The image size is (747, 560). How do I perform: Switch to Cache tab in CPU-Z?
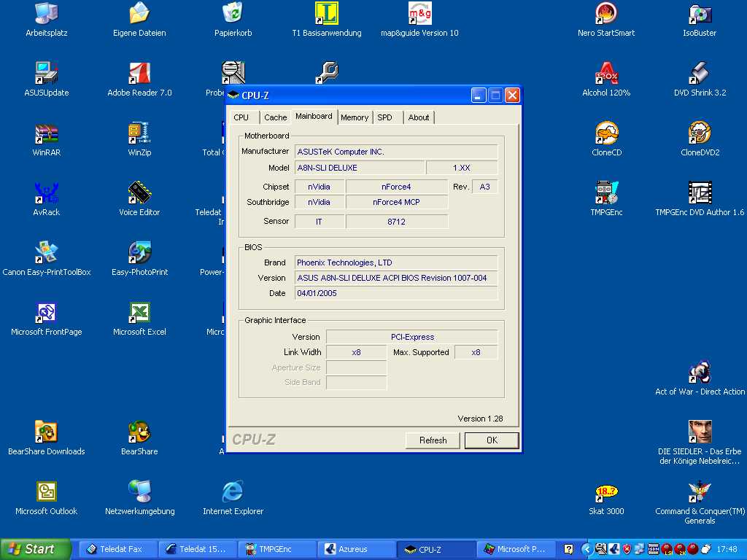pyautogui.click(x=275, y=117)
